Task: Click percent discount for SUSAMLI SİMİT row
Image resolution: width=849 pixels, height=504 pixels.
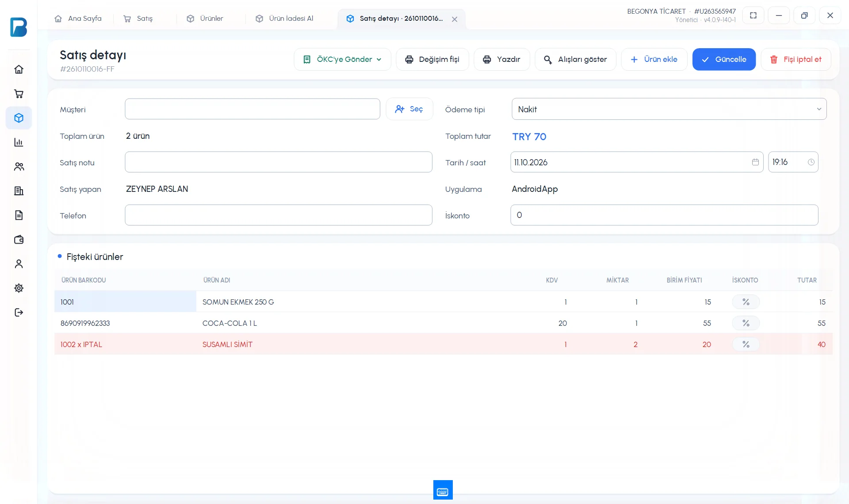Action: pyautogui.click(x=746, y=344)
